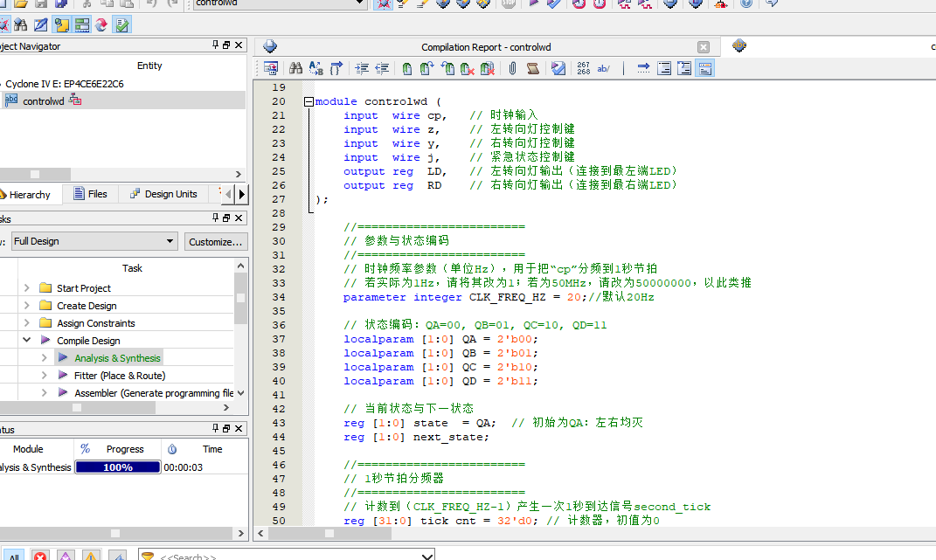Click the ab/ icon in the editor toolbar
This screenshot has width=936, height=560.
(x=604, y=68)
